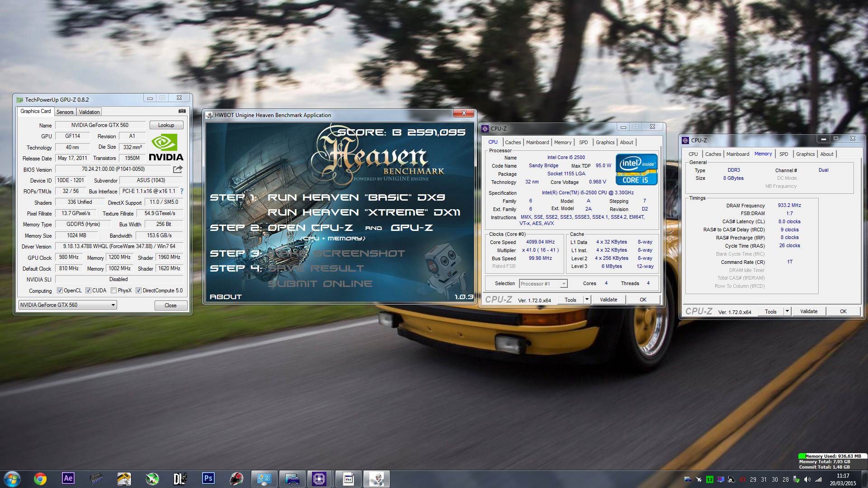Expand the Tools arrow in the Memory tab window

point(787,311)
